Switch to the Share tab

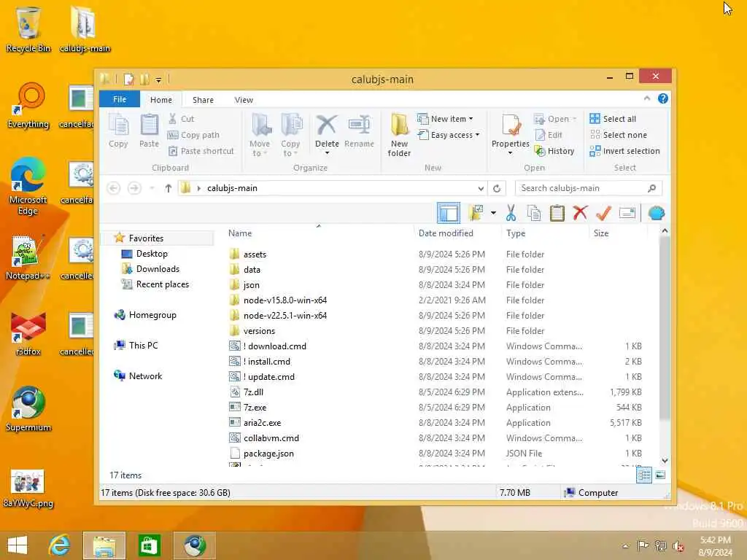pos(203,99)
